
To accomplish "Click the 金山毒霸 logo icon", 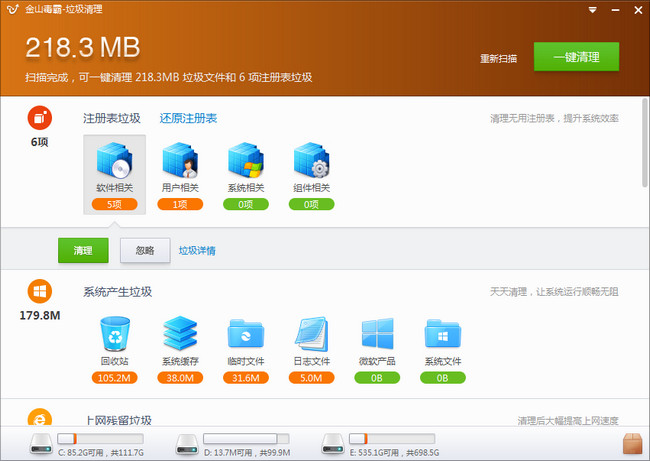I will [12, 9].
